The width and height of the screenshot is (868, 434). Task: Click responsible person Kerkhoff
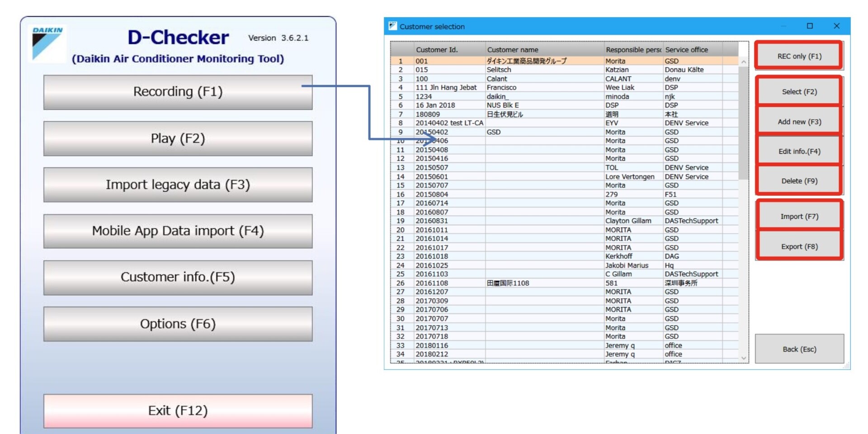tap(619, 256)
